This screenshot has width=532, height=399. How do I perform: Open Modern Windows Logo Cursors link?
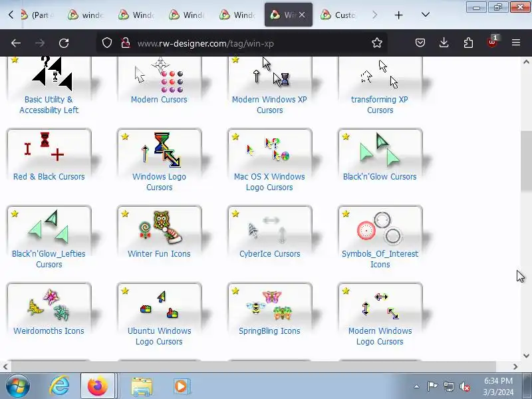tap(380, 336)
